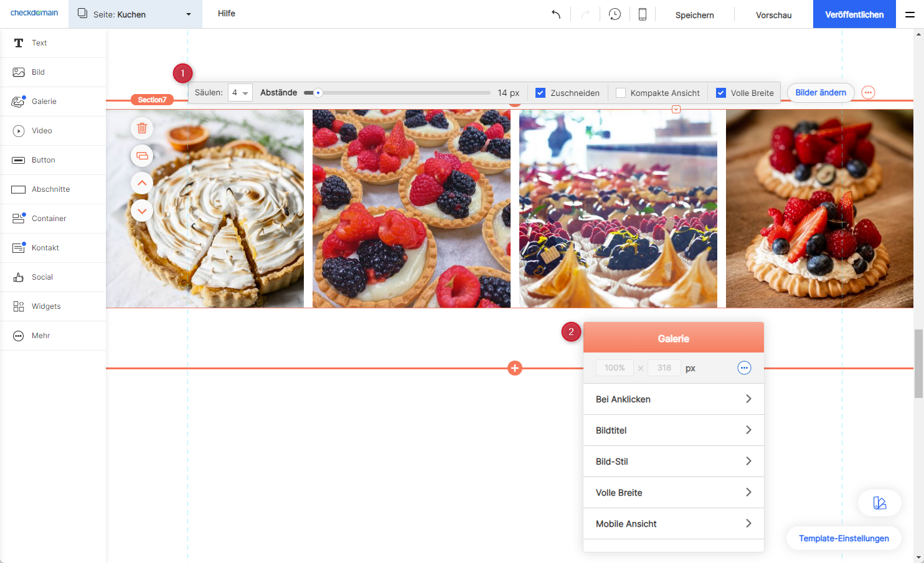Viewport: 924px width, 563px height.
Task: Uncheck the Zuschneiden checkbox
Action: 540,93
